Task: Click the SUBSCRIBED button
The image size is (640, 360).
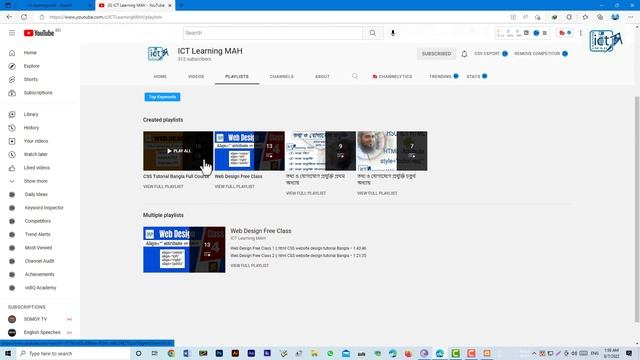Action: pyautogui.click(x=436, y=54)
